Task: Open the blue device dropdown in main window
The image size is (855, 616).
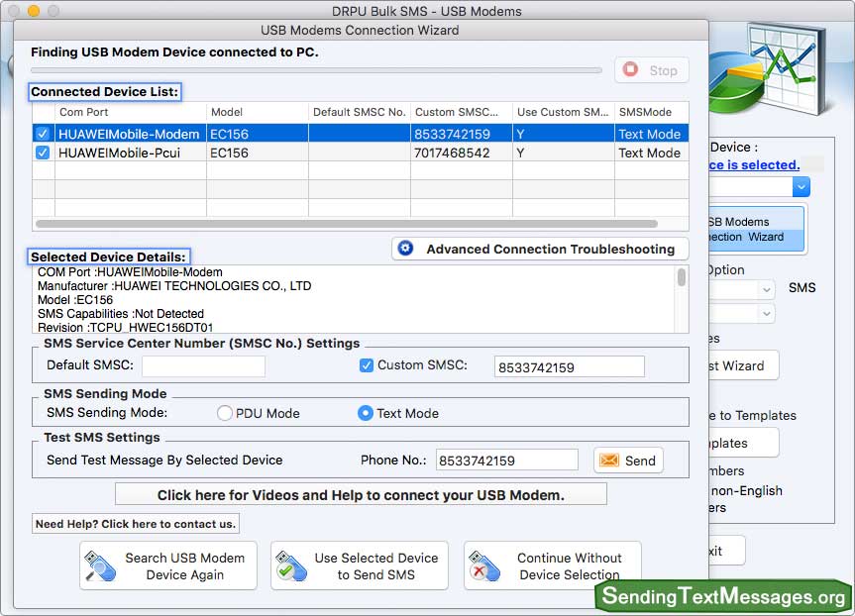Action: [x=802, y=187]
